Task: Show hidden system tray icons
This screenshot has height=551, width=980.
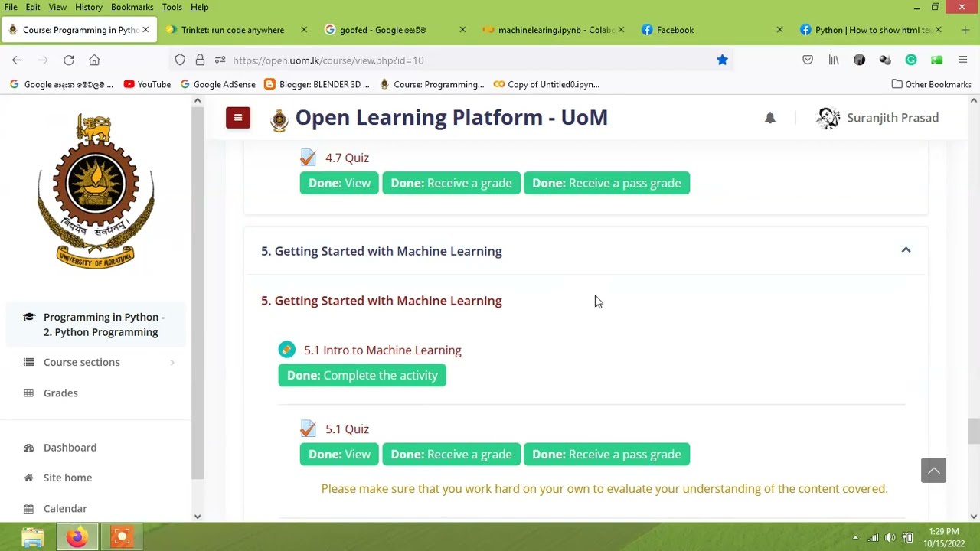Action: click(x=855, y=537)
